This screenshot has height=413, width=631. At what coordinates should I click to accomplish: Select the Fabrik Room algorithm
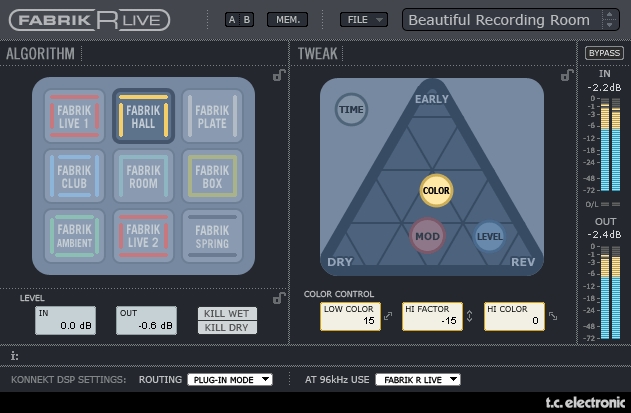[143, 176]
